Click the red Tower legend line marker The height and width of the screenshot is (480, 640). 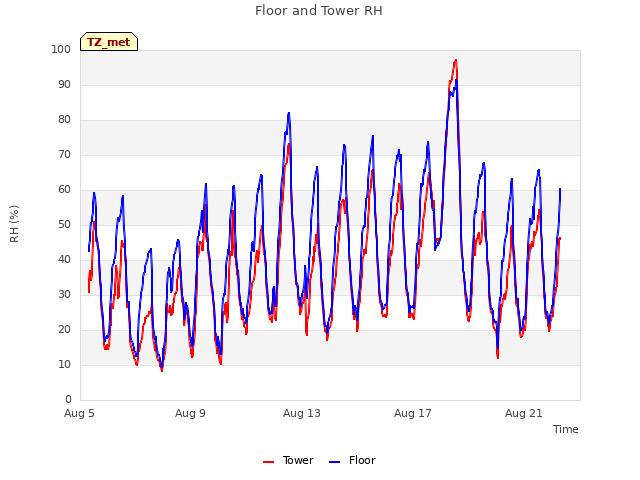tap(268, 462)
